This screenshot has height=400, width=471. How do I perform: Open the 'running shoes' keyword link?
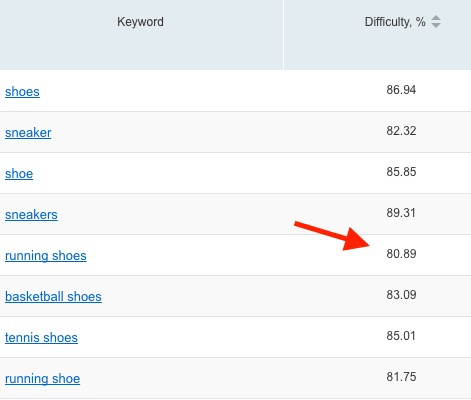pyautogui.click(x=46, y=256)
